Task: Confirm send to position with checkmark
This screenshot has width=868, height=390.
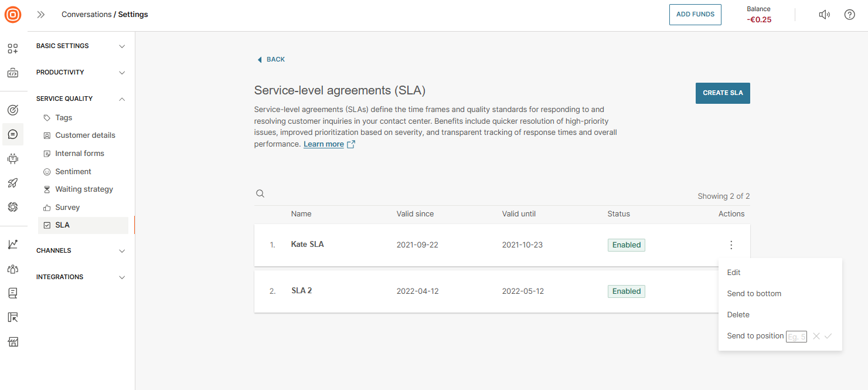Action: click(x=828, y=336)
